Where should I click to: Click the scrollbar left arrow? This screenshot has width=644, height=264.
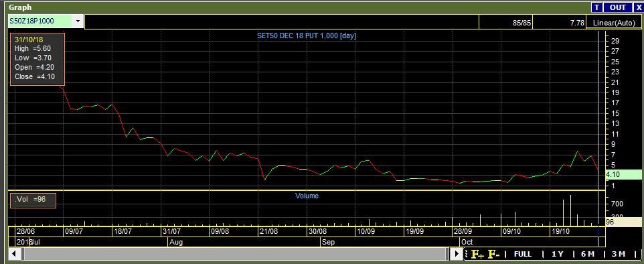(13, 254)
